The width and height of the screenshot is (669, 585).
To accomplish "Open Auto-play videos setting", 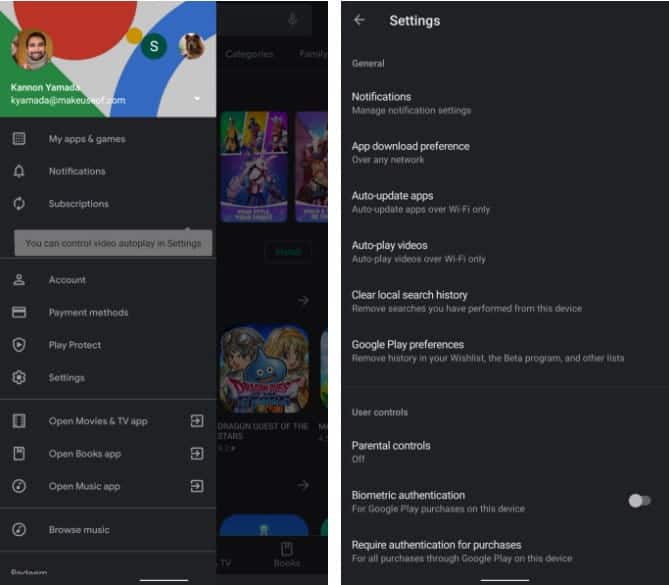I will click(505, 251).
